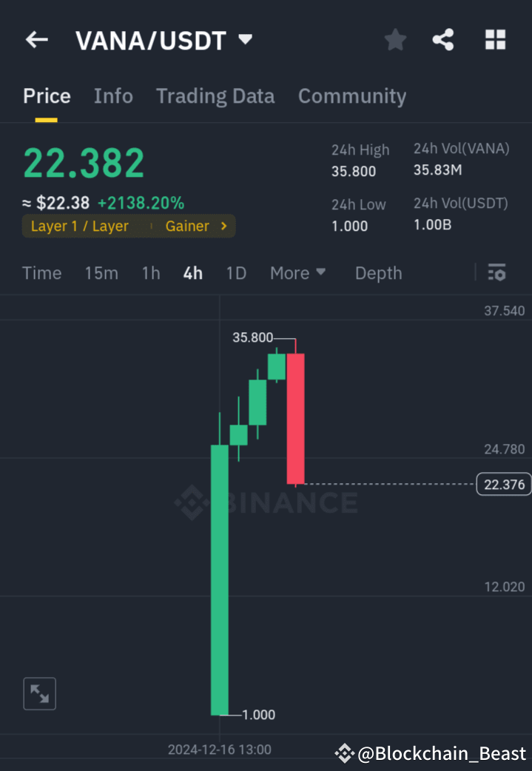Open the Community tab

[x=352, y=95]
